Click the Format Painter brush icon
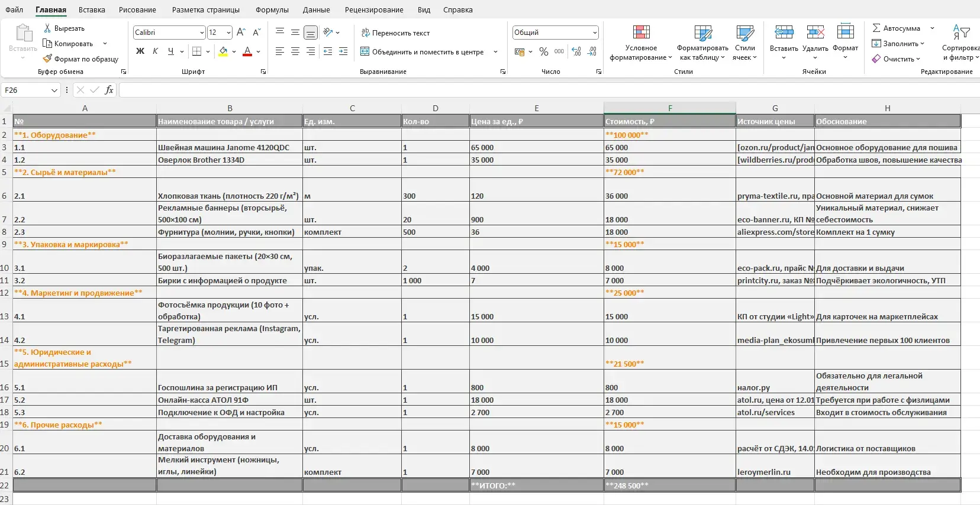This screenshot has width=980, height=505. (48, 59)
